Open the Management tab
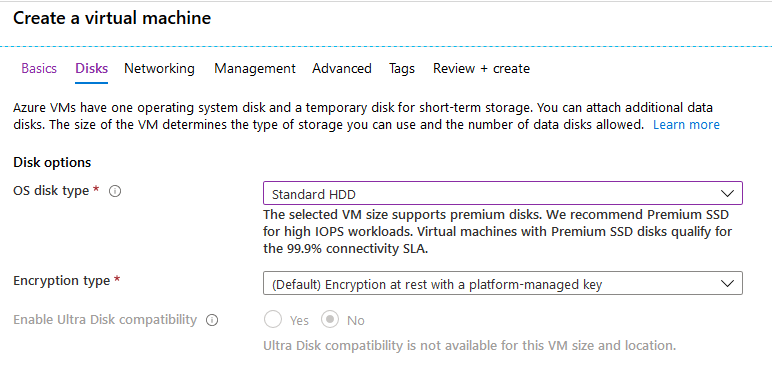 255,68
